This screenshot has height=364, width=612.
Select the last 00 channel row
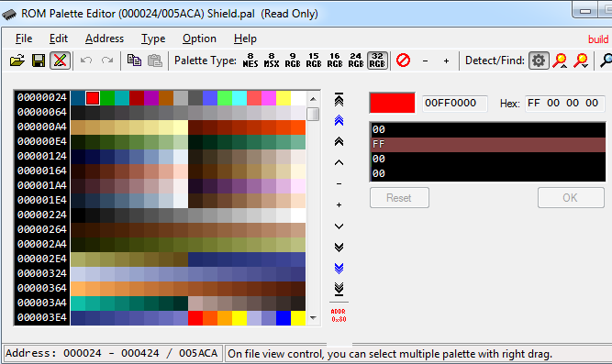pos(487,173)
